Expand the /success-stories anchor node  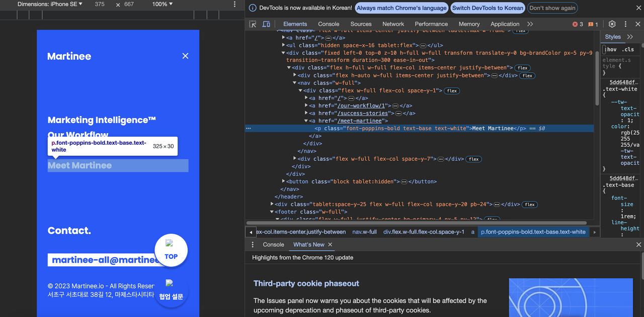306,113
